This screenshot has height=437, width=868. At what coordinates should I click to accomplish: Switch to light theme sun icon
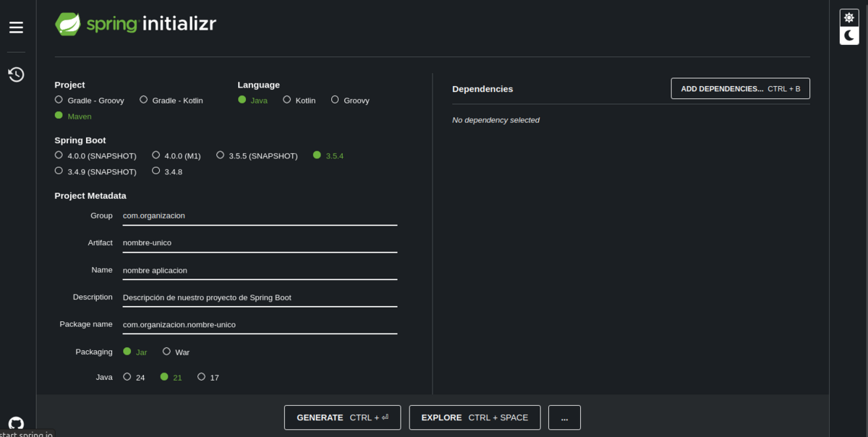point(849,17)
